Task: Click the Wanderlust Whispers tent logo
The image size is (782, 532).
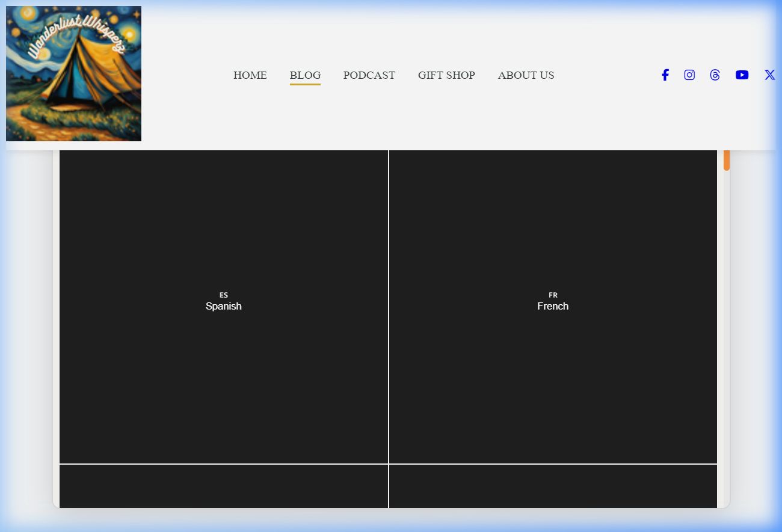Action: [73, 73]
